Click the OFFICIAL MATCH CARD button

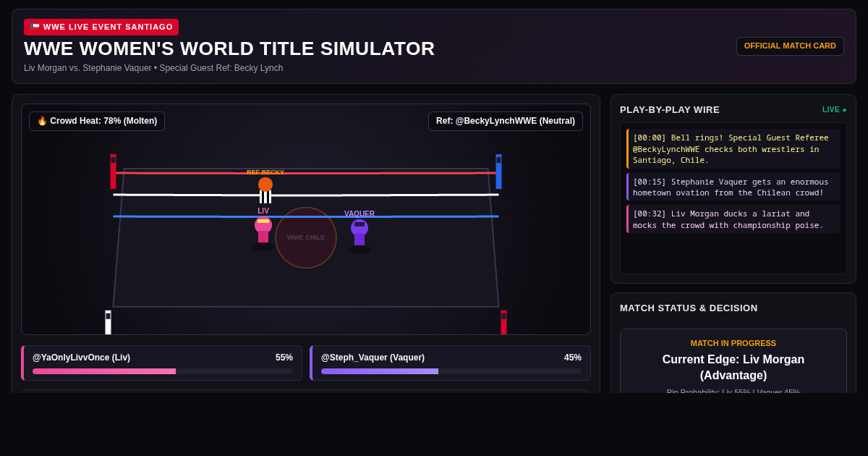(790, 46)
